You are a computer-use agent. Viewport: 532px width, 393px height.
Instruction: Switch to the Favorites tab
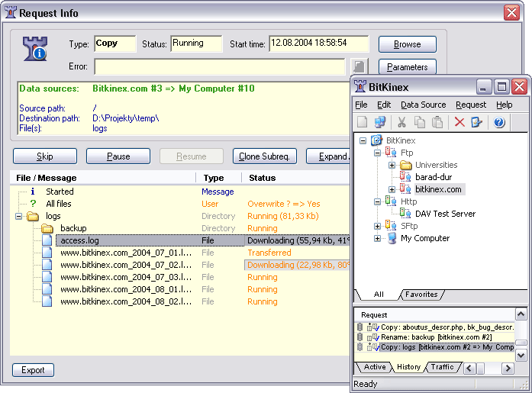click(x=421, y=295)
